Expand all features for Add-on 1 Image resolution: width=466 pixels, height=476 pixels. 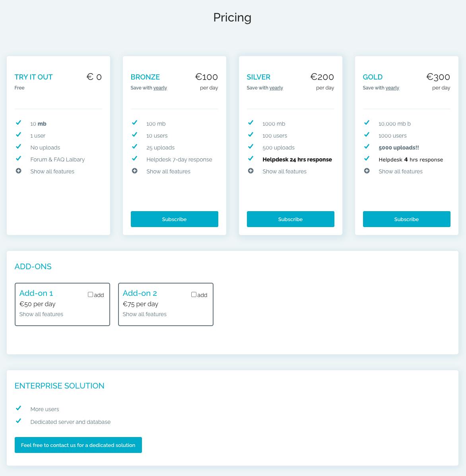(41, 314)
